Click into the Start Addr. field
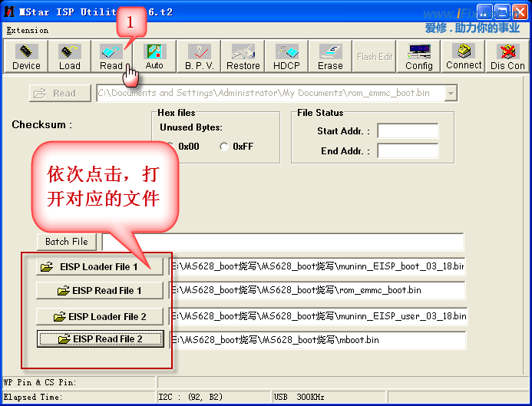 tap(407, 131)
